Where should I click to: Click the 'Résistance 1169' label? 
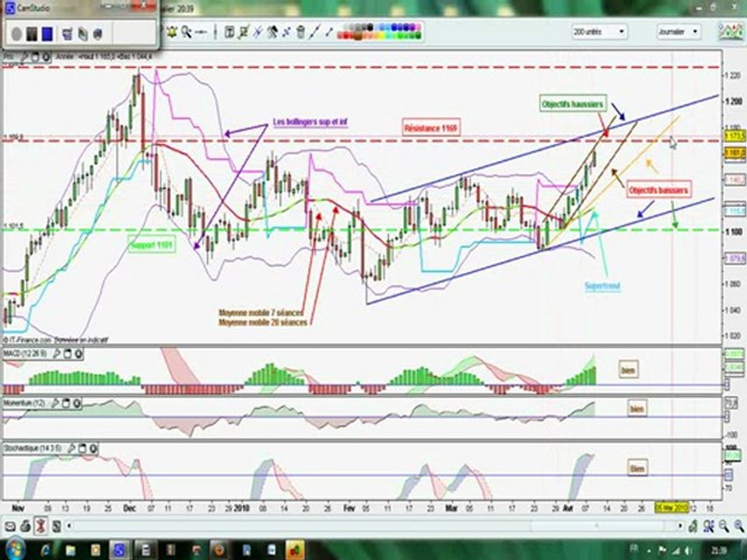point(430,128)
